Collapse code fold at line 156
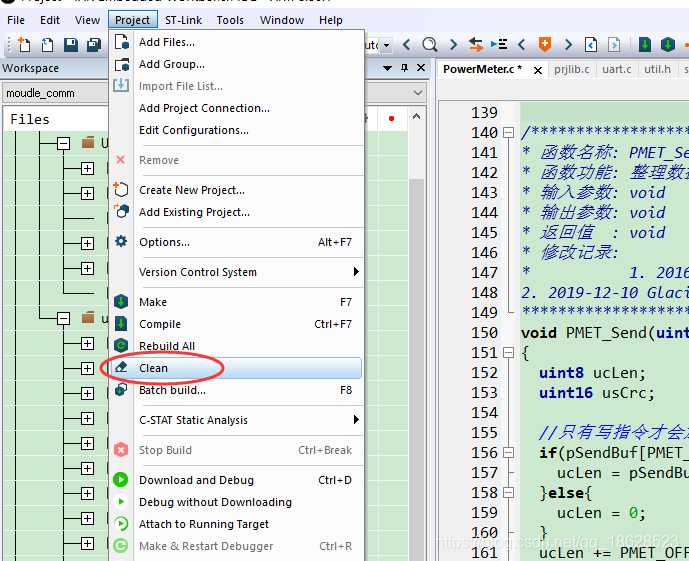Screen dimensions: 689x561 [508, 452]
